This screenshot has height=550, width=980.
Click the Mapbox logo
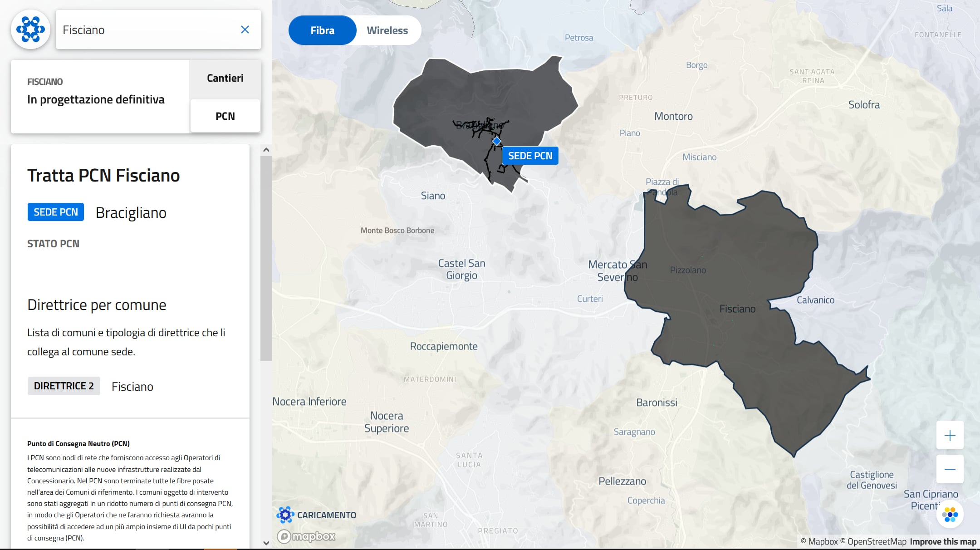307,536
